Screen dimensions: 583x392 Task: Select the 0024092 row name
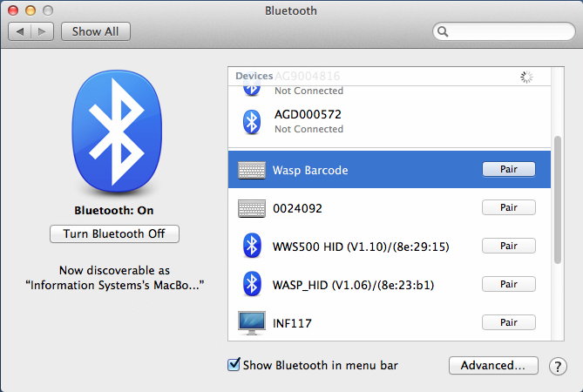point(297,208)
